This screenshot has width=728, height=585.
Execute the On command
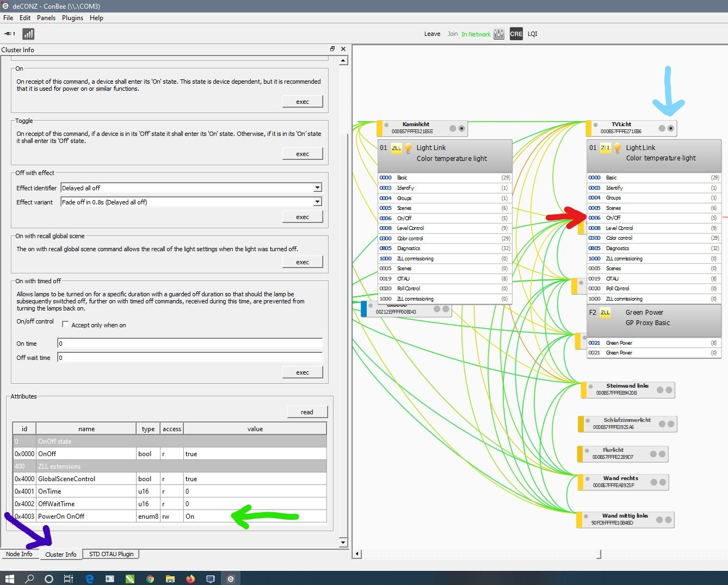pos(303,102)
